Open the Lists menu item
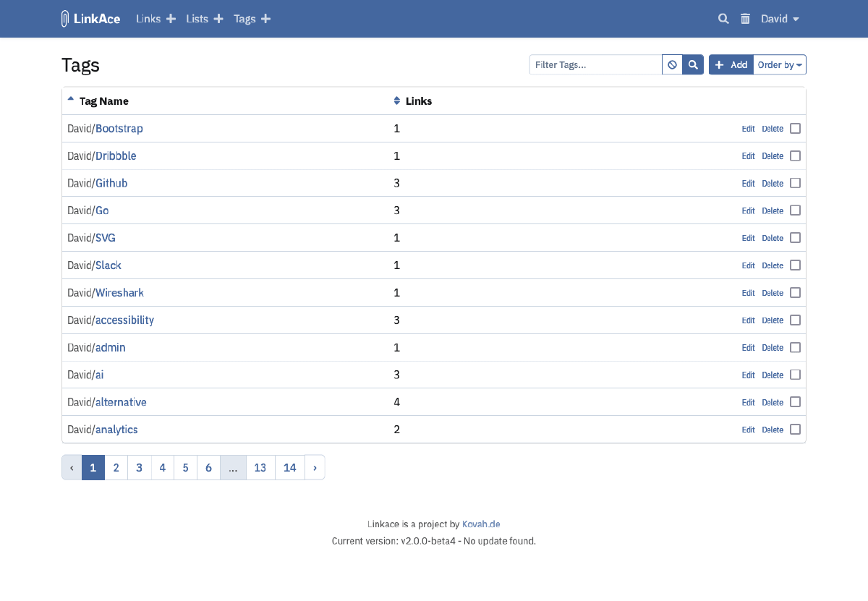This screenshot has height=601, width=868. [x=197, y=19]
